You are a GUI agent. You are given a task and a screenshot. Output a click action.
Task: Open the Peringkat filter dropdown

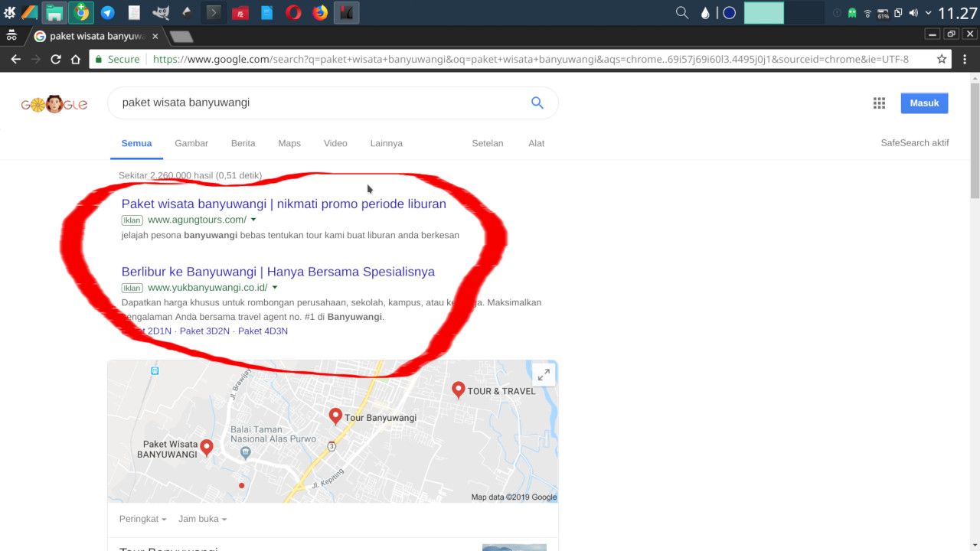click(x=142, y=519)
